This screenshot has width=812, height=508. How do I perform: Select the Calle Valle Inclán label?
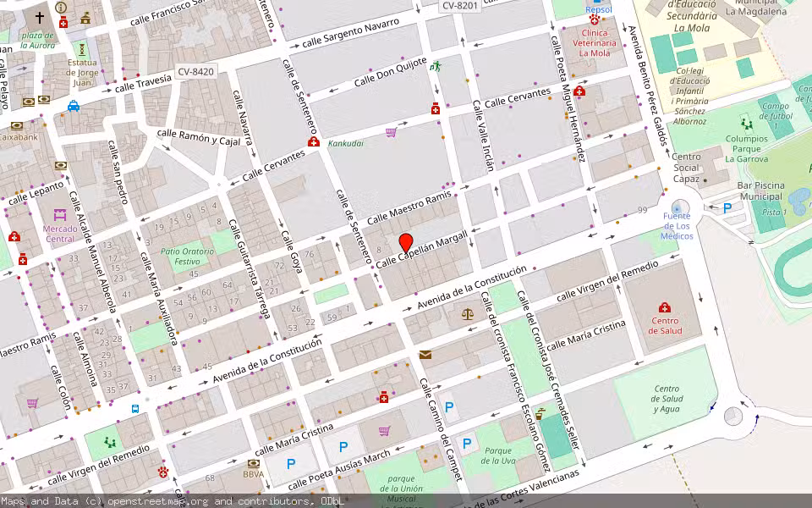tap(483, 135)
